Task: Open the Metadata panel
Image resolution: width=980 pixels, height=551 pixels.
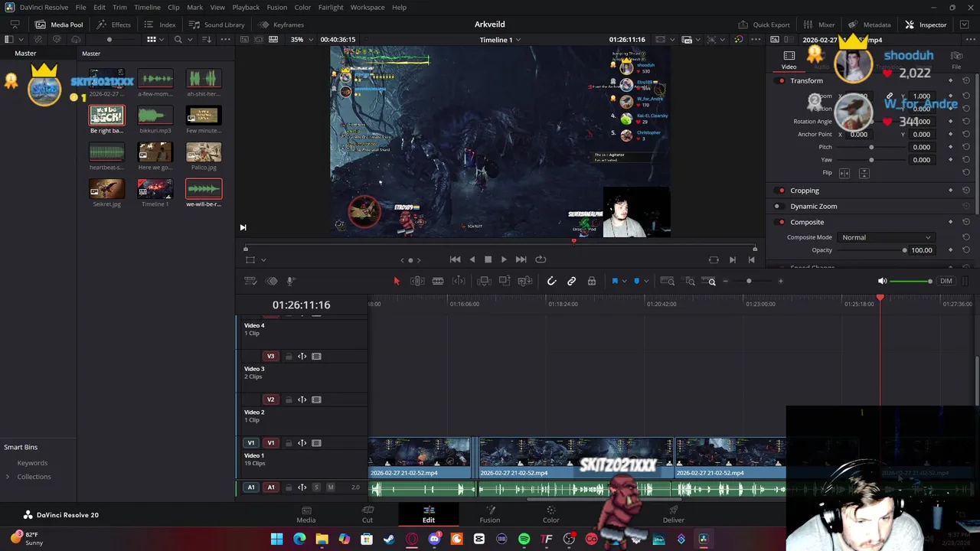Action: pos(870,24)
